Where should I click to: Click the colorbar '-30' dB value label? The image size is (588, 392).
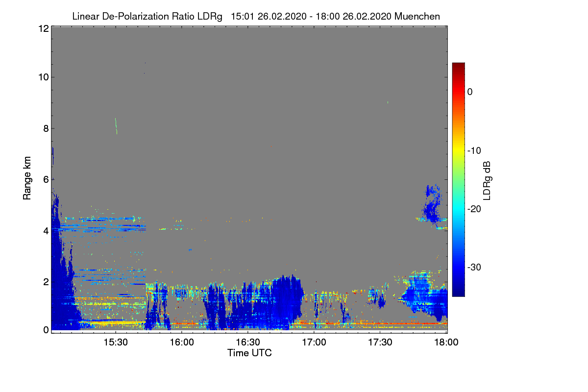click(x=475, y=268)
